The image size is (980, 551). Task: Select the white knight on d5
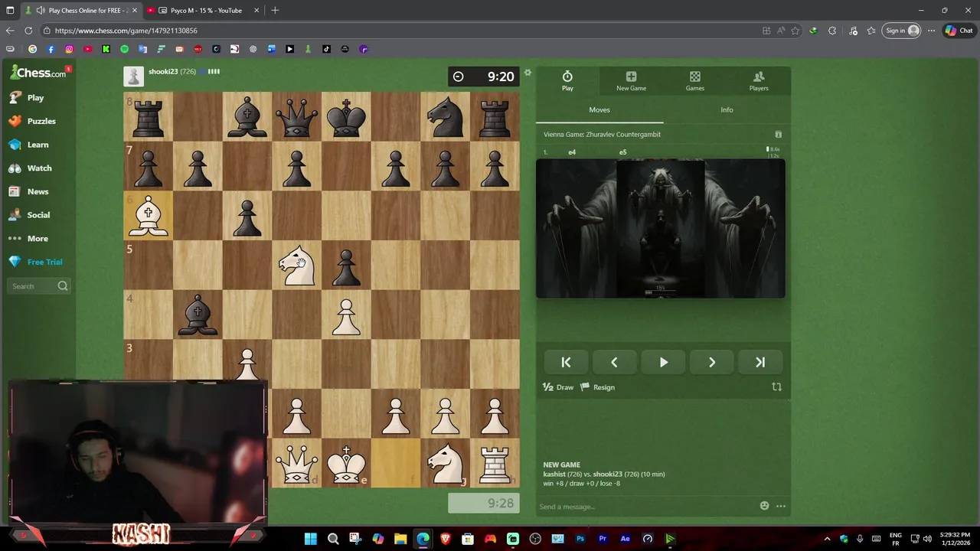pos(297,265)
